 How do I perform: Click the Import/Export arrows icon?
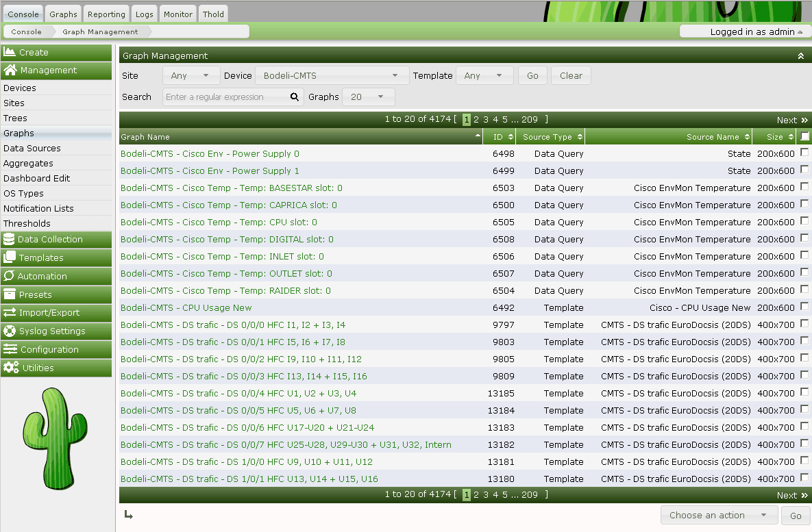tap(10, 313)
